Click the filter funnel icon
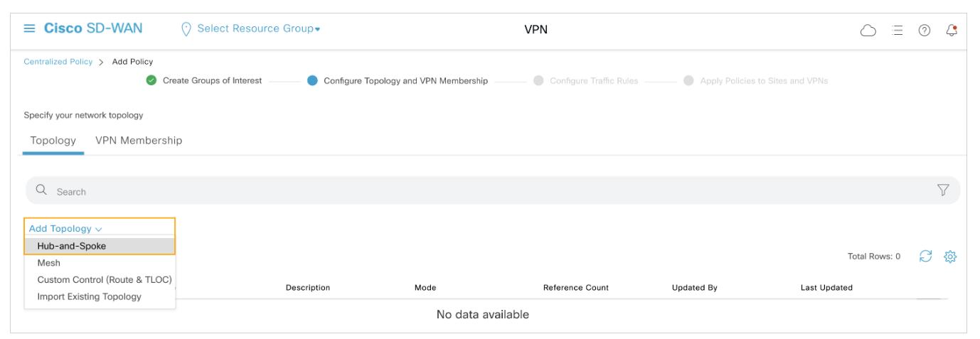Screen dimensions: 980x339 click(x=943, y=190)
